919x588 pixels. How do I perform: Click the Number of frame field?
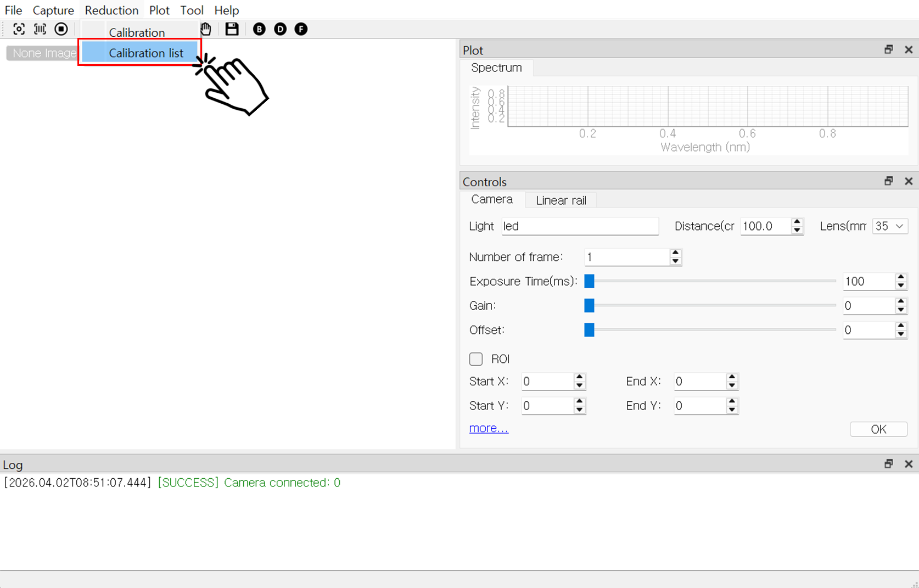point(627,257)
